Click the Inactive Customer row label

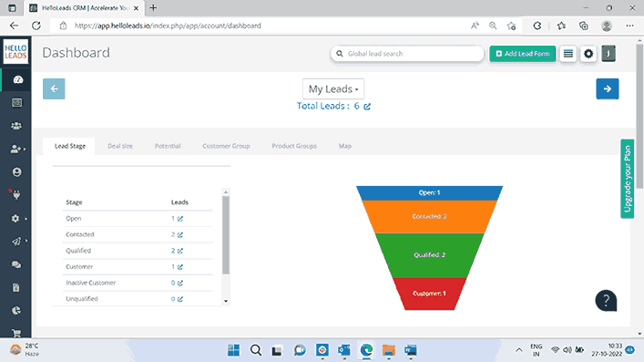[91, 283]
